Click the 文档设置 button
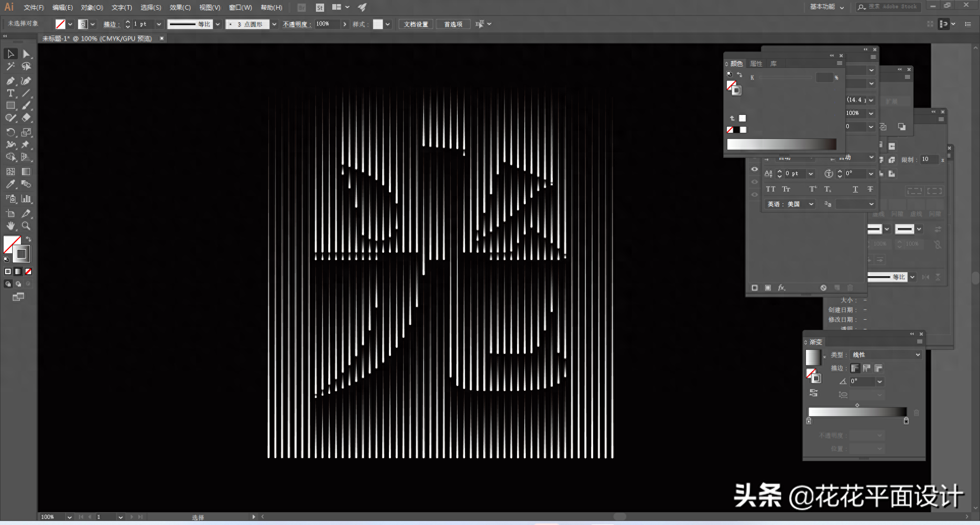The width and height of the screenshot is (980, 525). (x=416, y=25)
